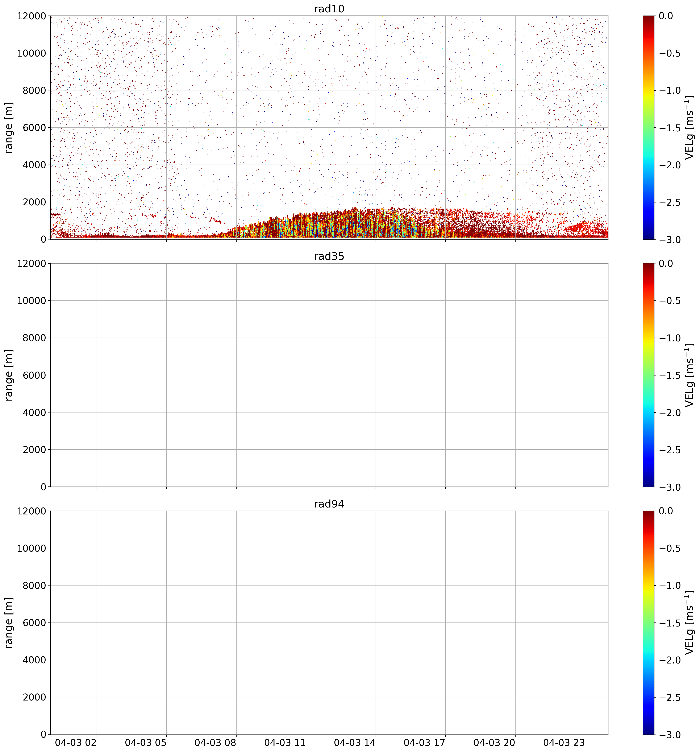
Task: Click the 12000 tick on rad10 y-axis
Action: [x=31, y=16]
